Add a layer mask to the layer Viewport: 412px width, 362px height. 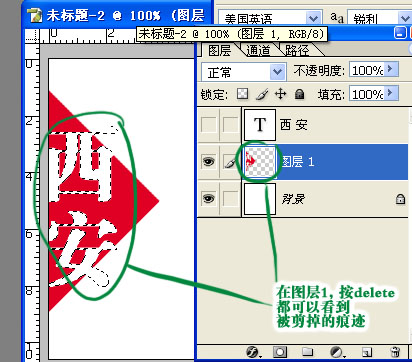(x=280, y=352)
